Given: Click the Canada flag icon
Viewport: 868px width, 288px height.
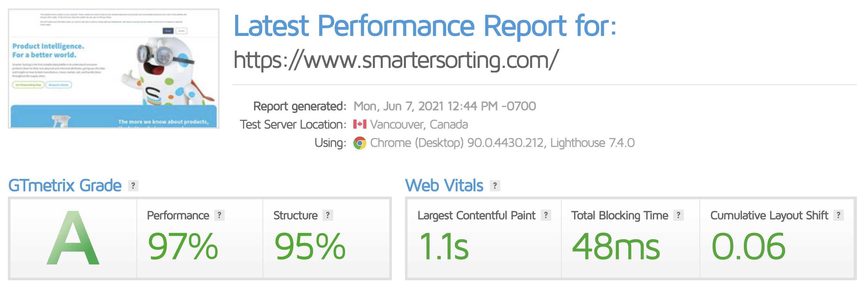Looking at the screenshot, I should [x=360, y=124].
